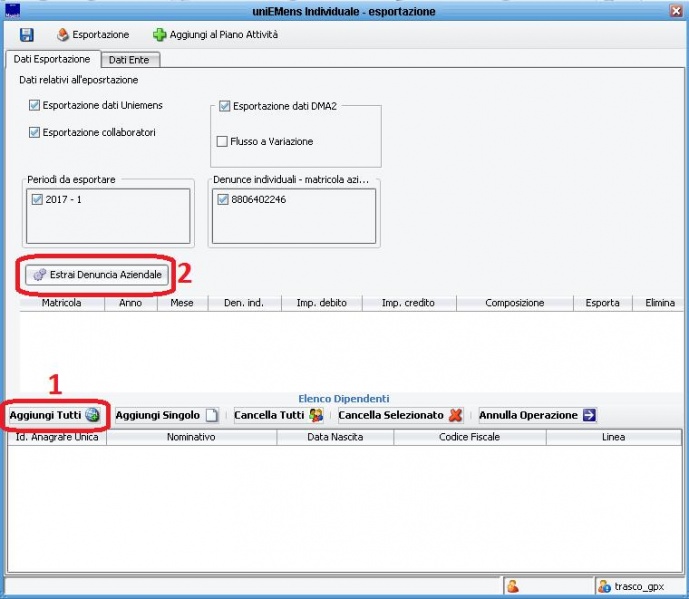Viewport: 689px width, 599px height.
Task: Click the Imp. debito column header
Action: 322,303
